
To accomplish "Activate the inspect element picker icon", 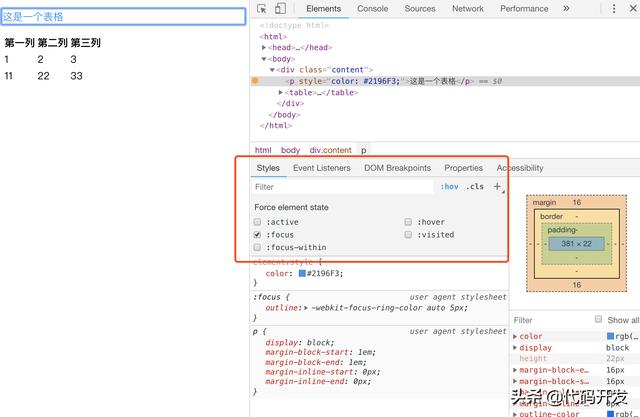I will (x=262, y=9).
